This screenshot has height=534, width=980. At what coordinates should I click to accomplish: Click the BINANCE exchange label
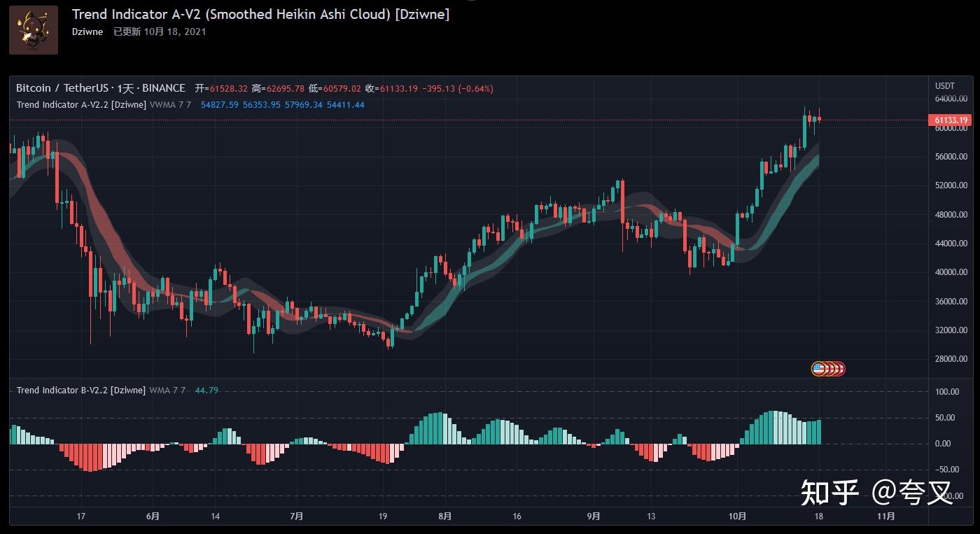tap(162, 88)
